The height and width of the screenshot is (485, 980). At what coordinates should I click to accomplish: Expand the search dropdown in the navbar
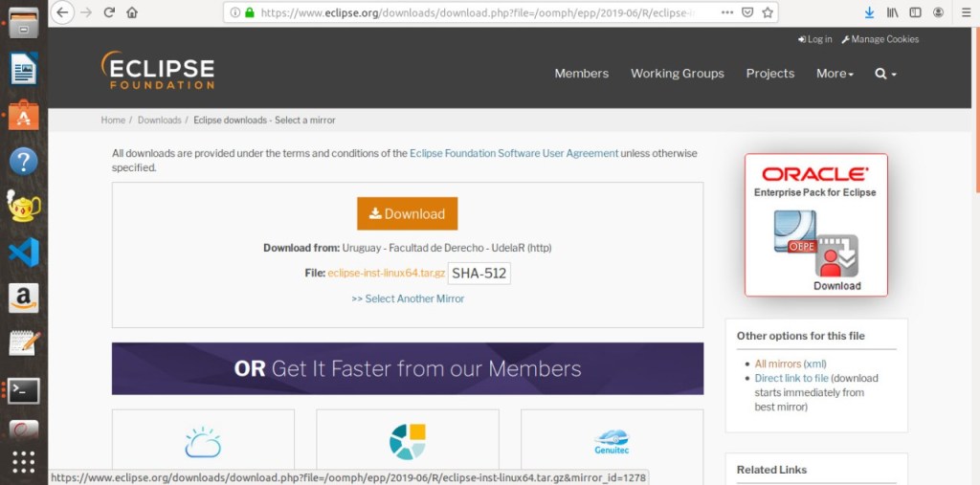(x=885, y=74)
